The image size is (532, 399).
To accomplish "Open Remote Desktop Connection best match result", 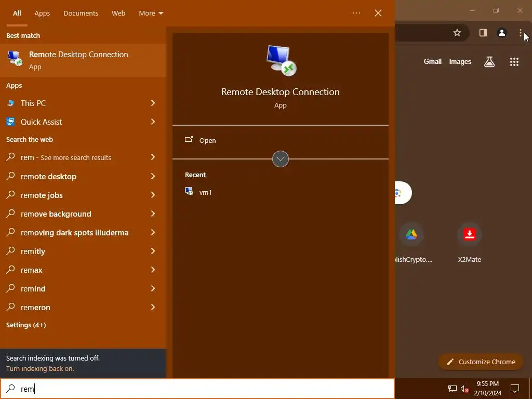I will coord(83,60).
